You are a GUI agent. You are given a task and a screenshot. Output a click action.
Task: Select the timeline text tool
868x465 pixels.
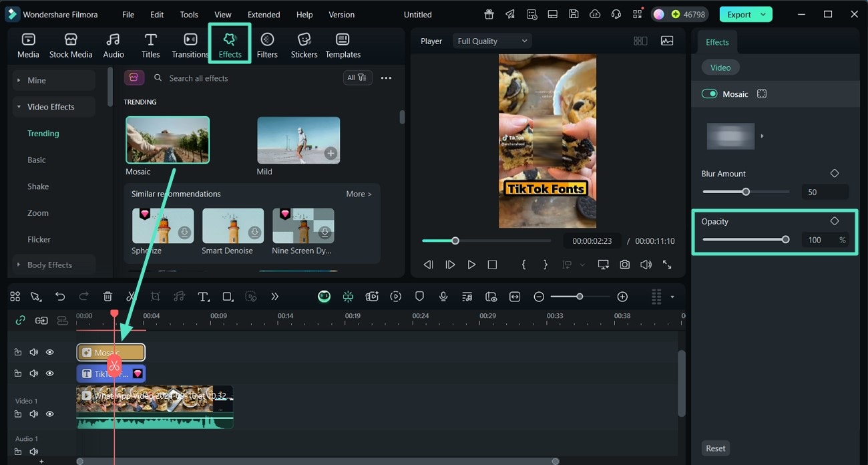pos(203,297)
